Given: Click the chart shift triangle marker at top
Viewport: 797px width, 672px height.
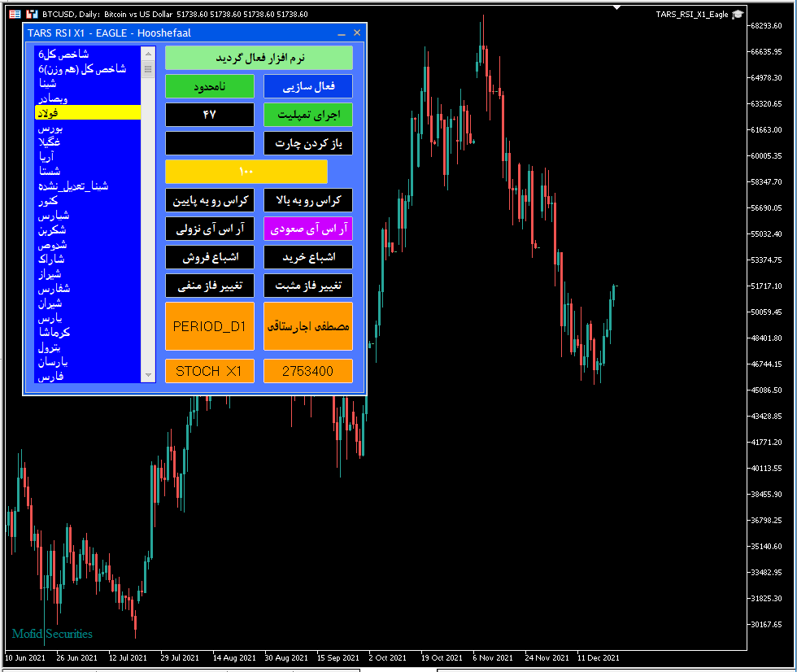Looking at the screenshot, I should click(x=616, y=7).
